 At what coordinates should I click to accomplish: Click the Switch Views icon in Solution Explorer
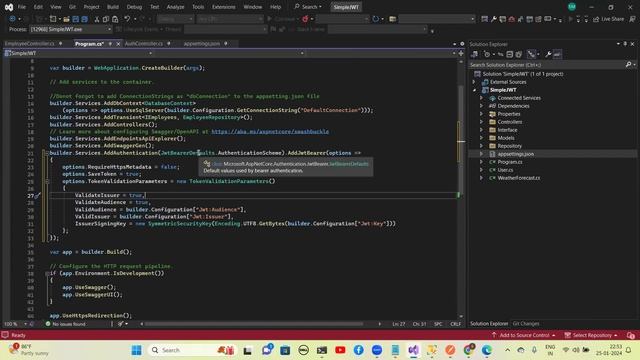[474, 54]
